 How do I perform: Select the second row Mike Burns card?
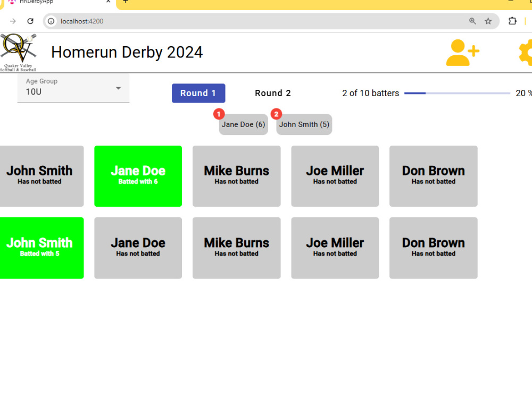(237, 248)
